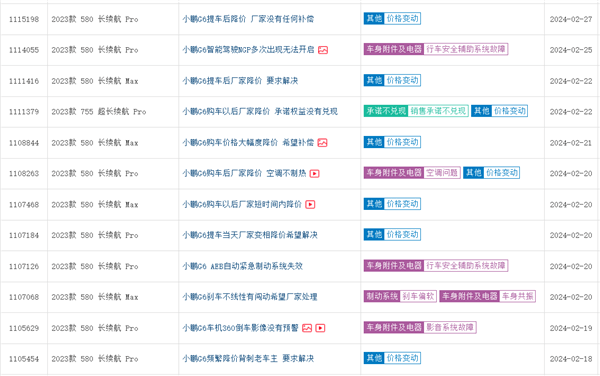The width and height of the screenshot is (600, 376).
Task: Click image icon on complaint 1108844 title
Action: point(322,143)
